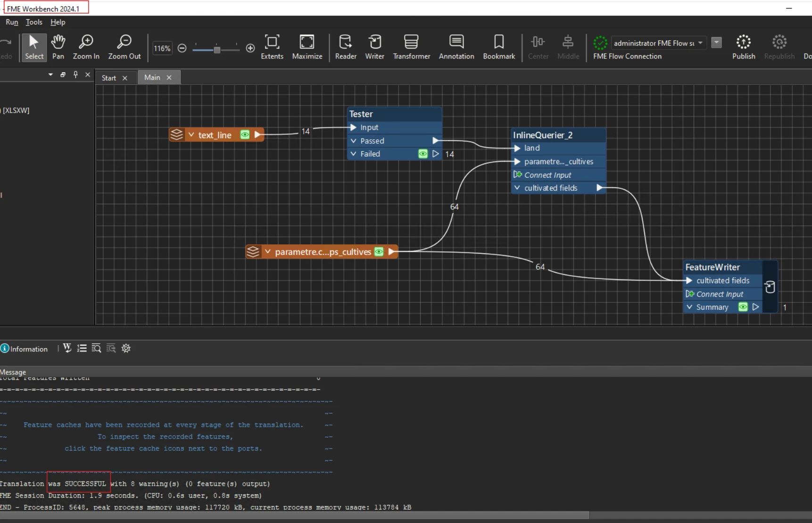The width and height of the screenshot is (812, 523).
Task: Open left panel options dropdown arrow
Action: pos(50,75)
